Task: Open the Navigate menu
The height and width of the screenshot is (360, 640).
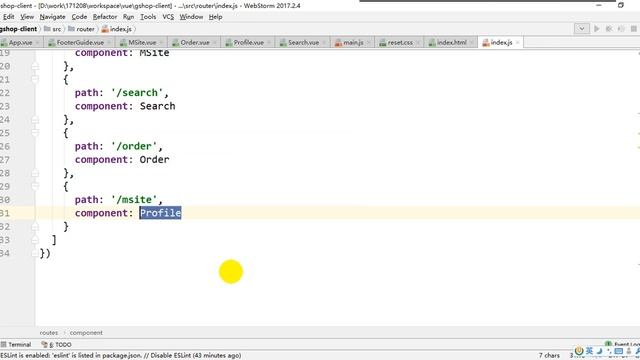Action: click(x=52, y=17)
